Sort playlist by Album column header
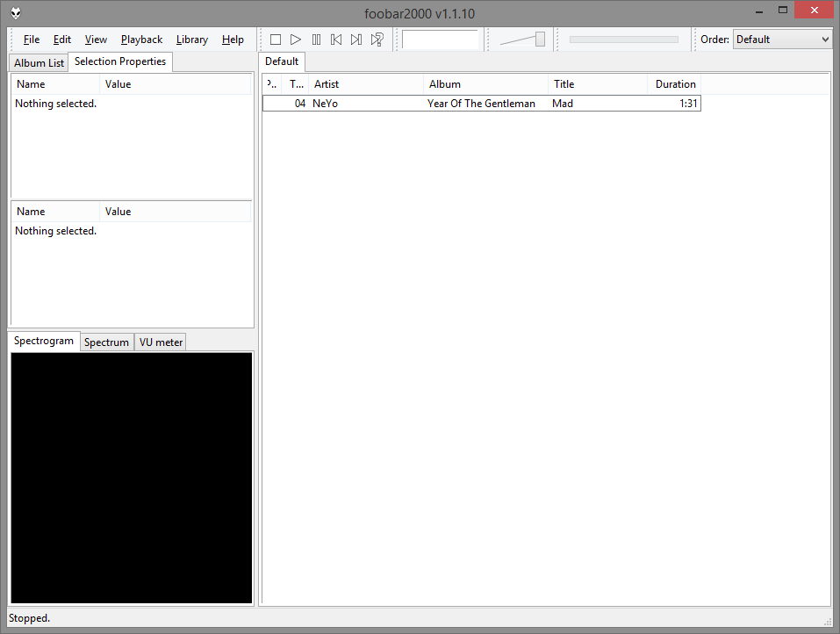Screen dimensions: 840x634 485,84
